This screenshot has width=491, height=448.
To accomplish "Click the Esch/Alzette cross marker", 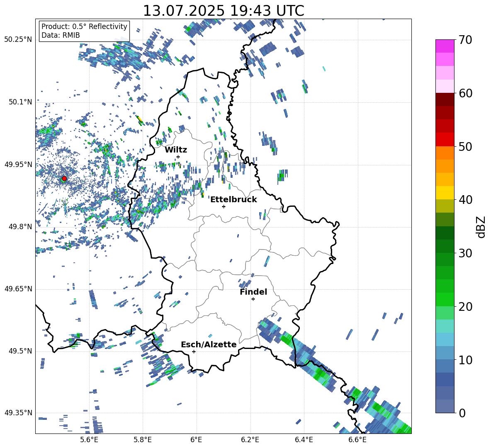I will (x=194, y=351).
